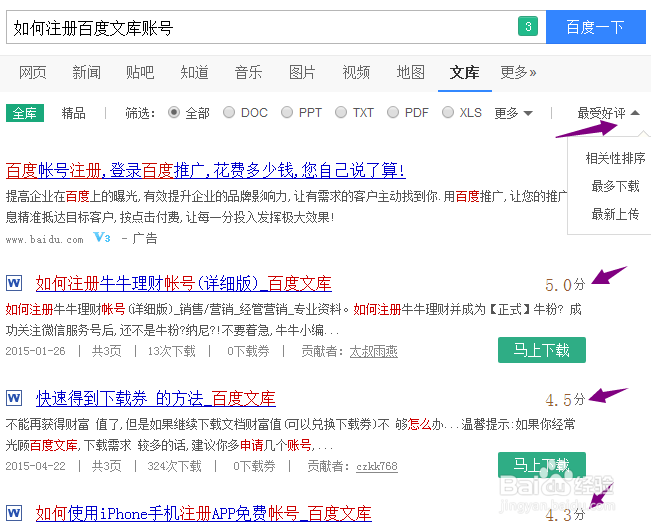Switch to the 知道 tab
This screenshot has width=651, height=528.
click(194, 73)
